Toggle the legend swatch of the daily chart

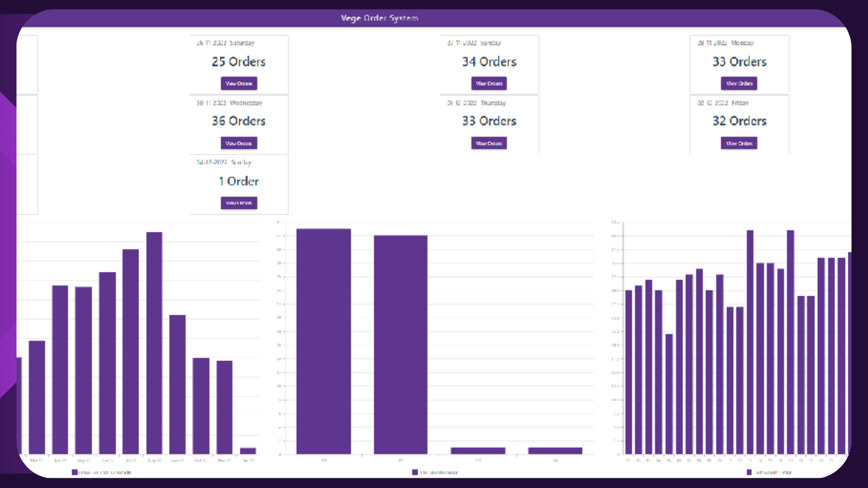(x=750, y=473)
